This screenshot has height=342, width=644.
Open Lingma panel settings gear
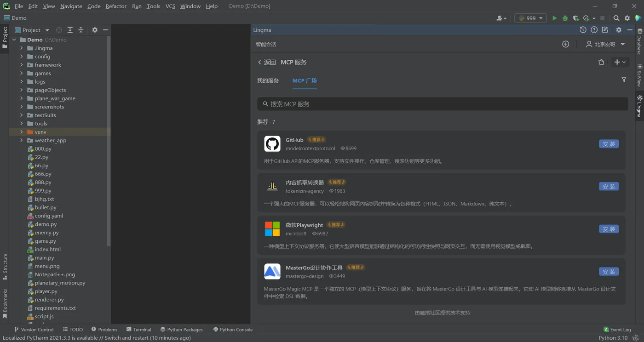click(619, 30)
